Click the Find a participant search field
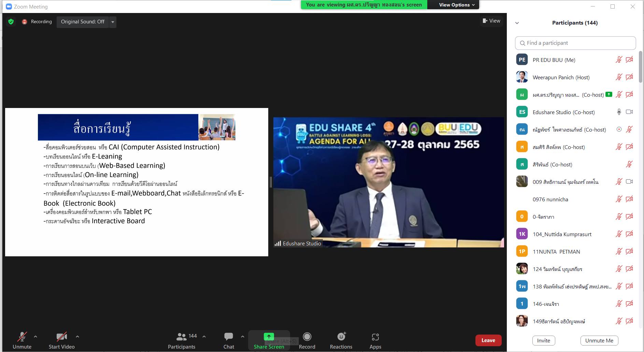Image resolution: width=644 pixels, height=352 pixels. coord(575,43)
